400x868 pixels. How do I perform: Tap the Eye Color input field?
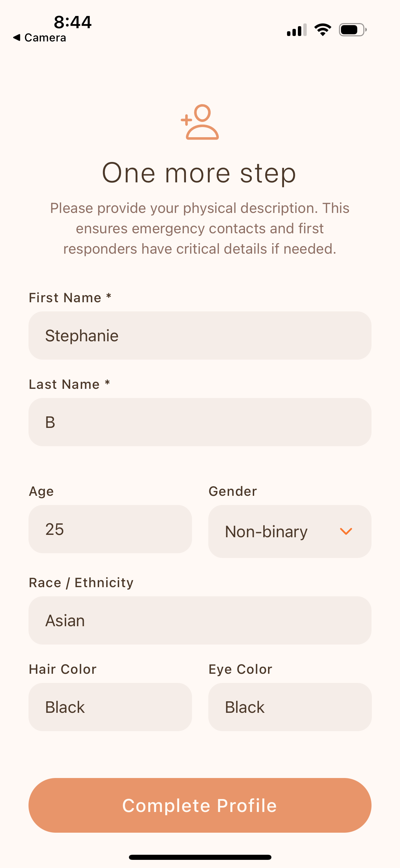pyautogui.click(x=290, y=707)
